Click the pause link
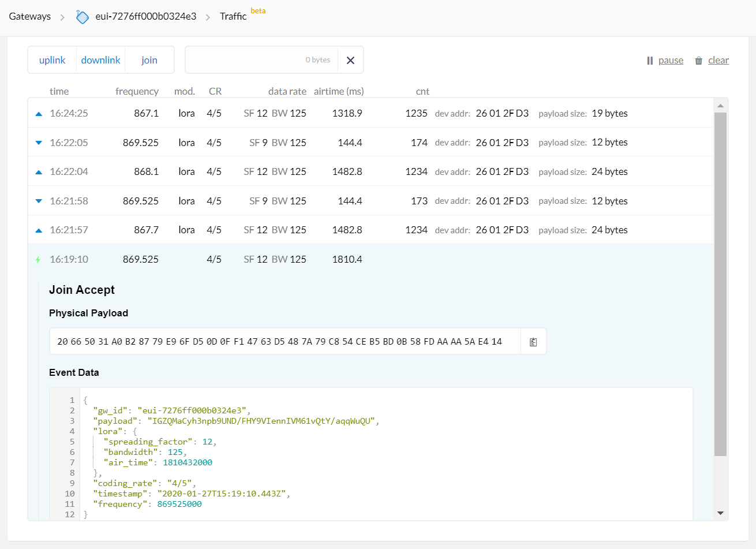The height and width of the screenshot is (549, 756). click(x=671, y=61)
